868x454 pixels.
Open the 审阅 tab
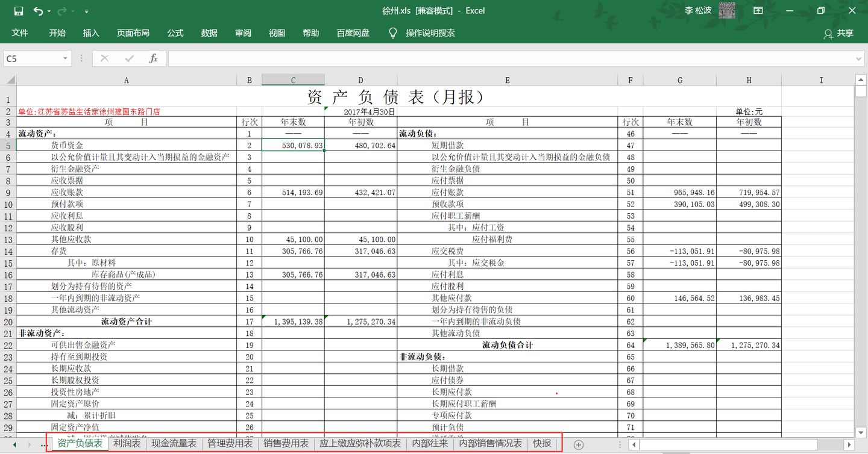(x=244, y=33)
